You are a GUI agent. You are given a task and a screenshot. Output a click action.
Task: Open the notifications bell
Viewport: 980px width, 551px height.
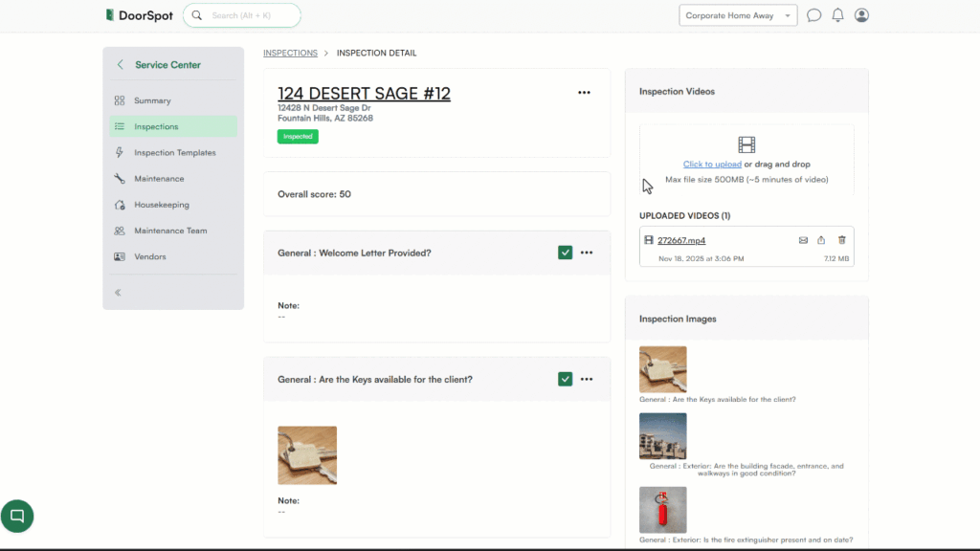838,15
